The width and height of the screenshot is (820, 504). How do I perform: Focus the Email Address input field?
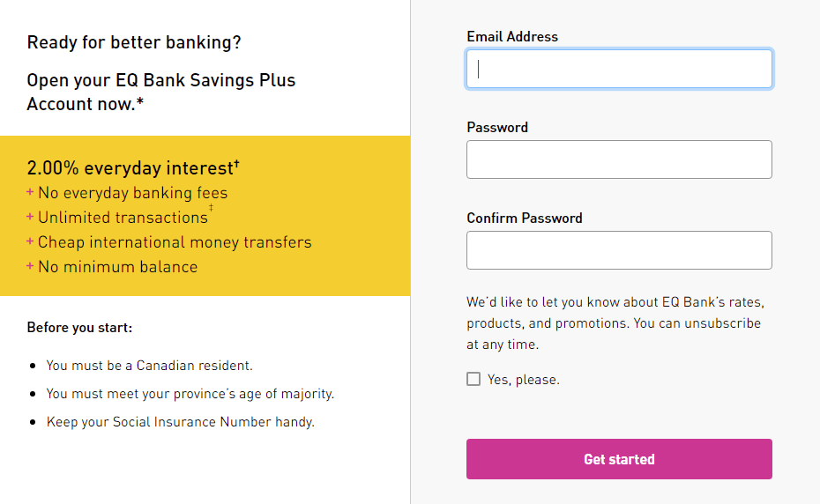[x=619, y=69]
